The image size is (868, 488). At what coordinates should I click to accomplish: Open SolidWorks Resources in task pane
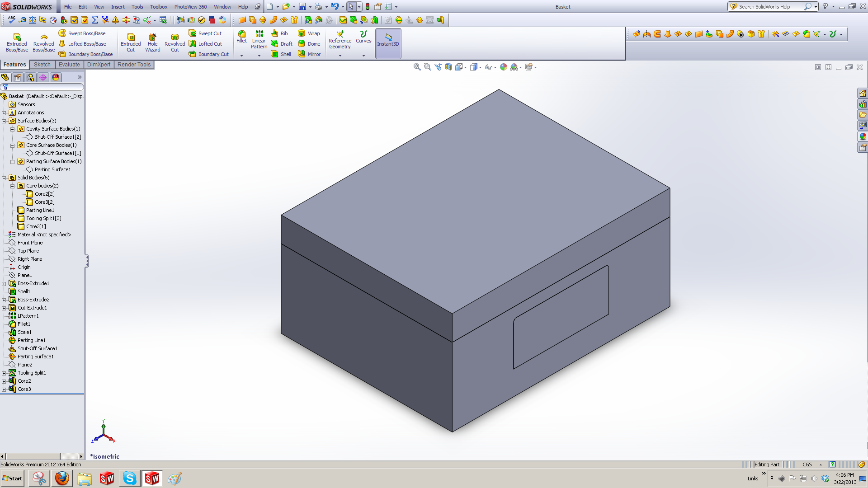coord(863,94)
